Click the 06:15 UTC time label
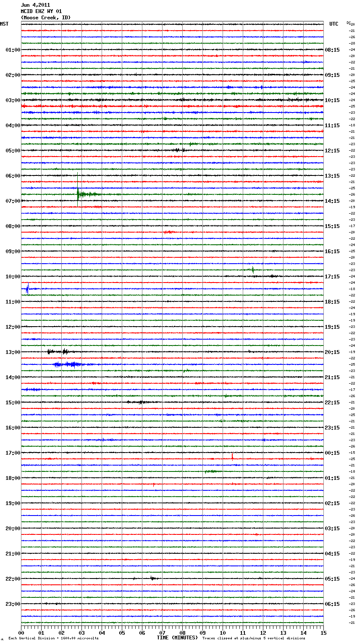 tap(332, 604)
